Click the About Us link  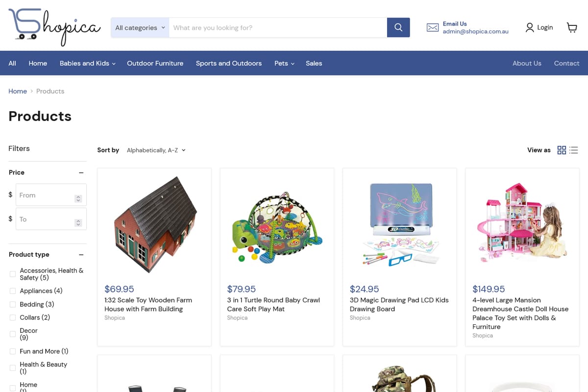coord(527,63)
